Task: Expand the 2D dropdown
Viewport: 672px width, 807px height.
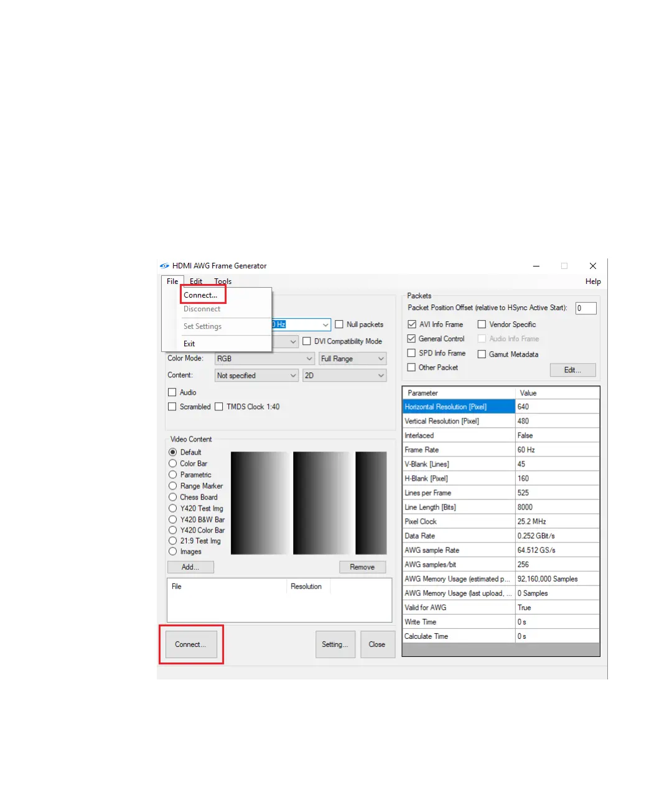Action: (345, 375)
